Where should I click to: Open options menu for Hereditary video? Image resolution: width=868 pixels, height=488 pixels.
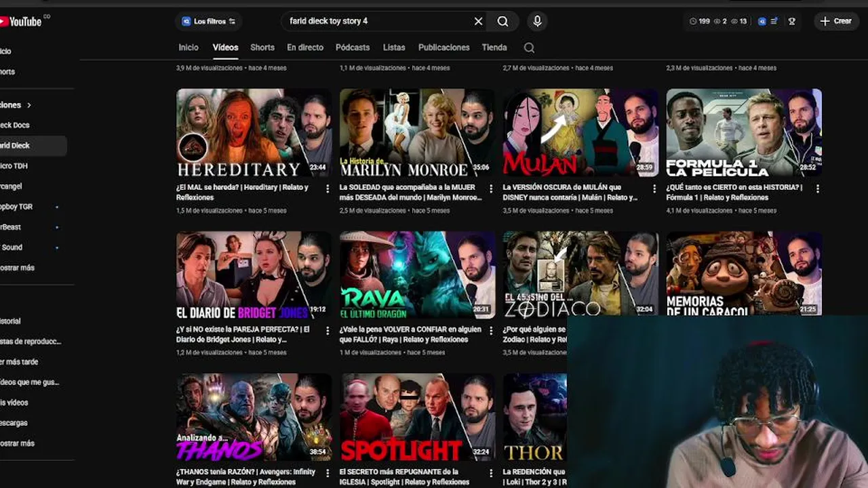click(328, 188)
